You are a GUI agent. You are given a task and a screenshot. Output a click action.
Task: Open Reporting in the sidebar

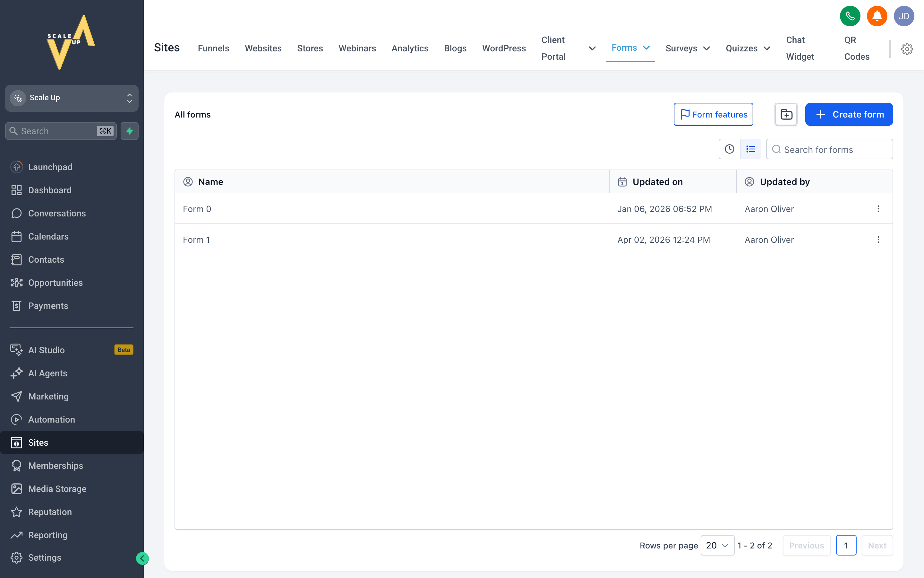[x=72, y=535]
